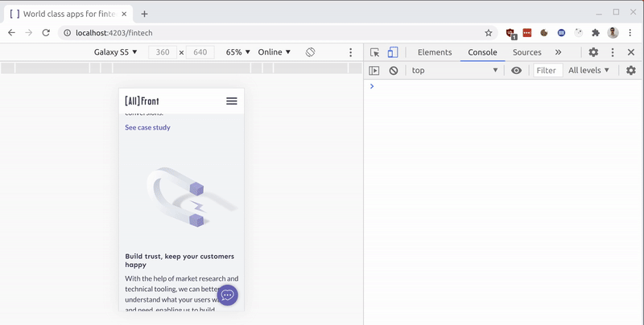This screenshot has width=644, height=325.
Task: Activate the inspect element picker
Action: [x=374, y=52]
